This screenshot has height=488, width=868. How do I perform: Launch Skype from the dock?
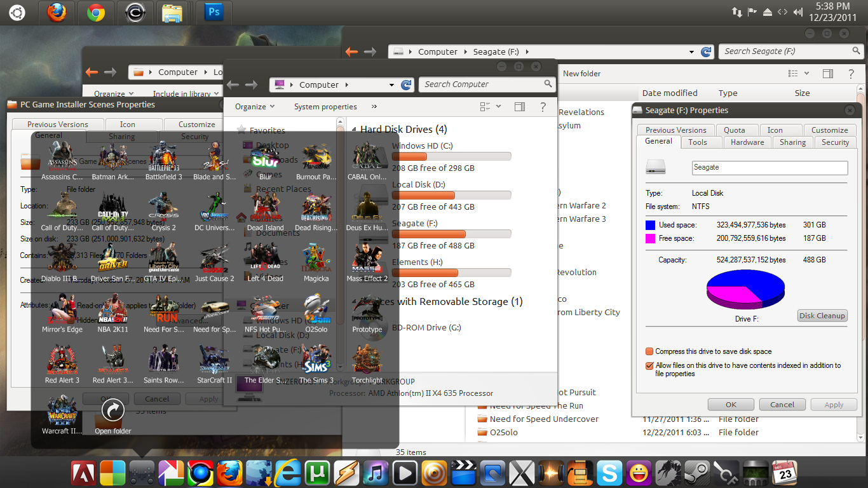pyautogui.click(x=611, y=473)
